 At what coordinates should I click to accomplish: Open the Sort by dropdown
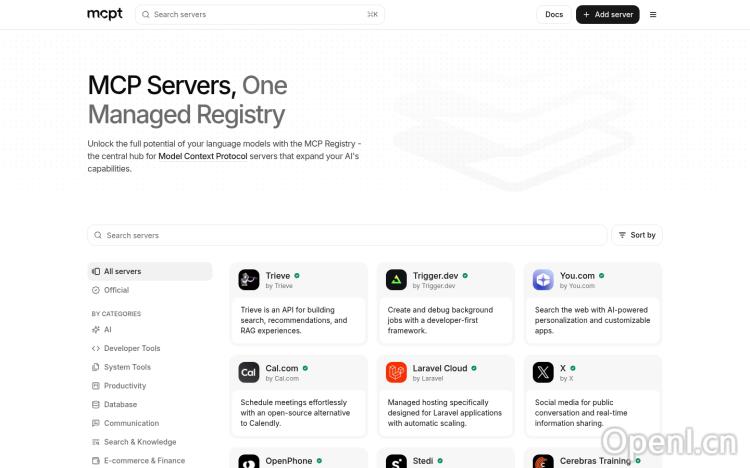(x=637, y=235)
